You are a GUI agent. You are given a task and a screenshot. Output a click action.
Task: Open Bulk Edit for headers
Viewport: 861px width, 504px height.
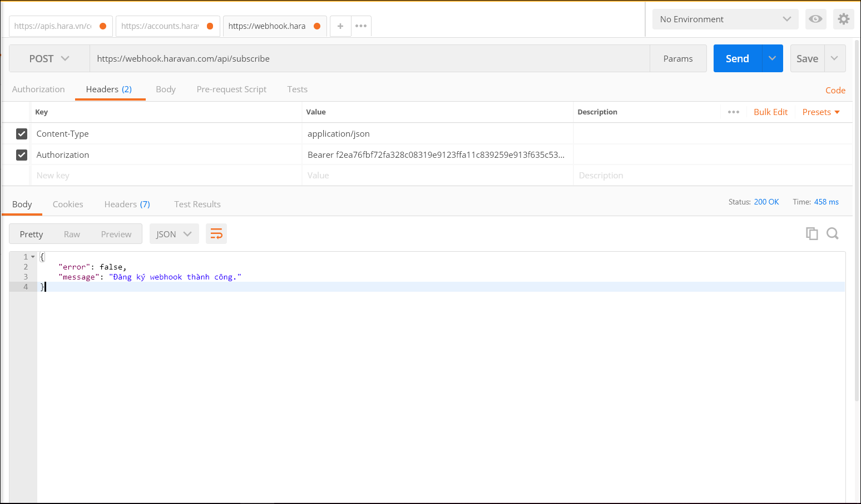(x=770, y=112)
